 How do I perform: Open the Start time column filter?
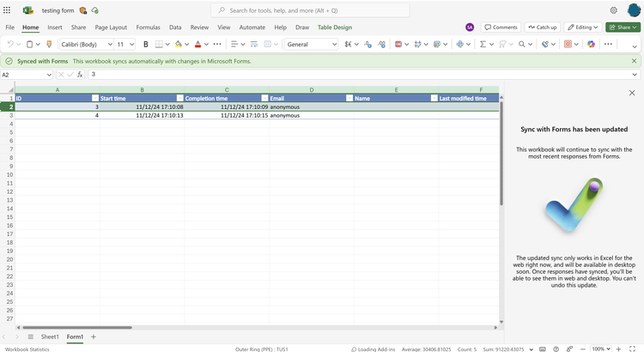(180, 98)
